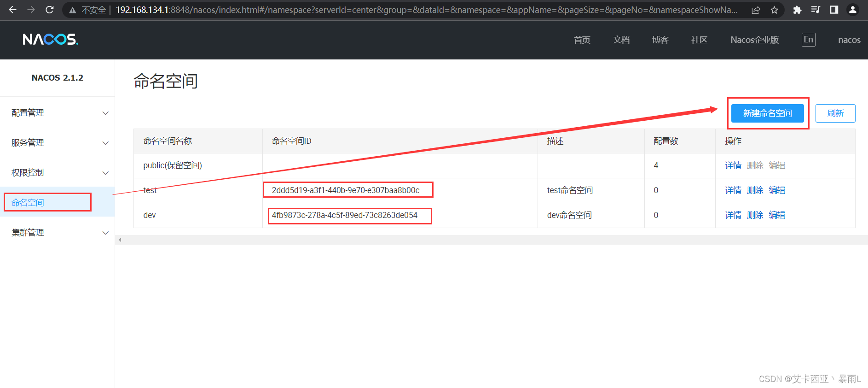Open 详情 for the test namespace
Viewport: 868px width, 388px height.
(733, 190)
